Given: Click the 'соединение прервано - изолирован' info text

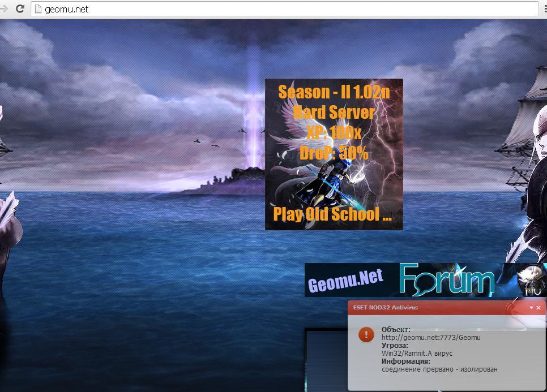Looking at the screenshot, I should pos(439,369).
